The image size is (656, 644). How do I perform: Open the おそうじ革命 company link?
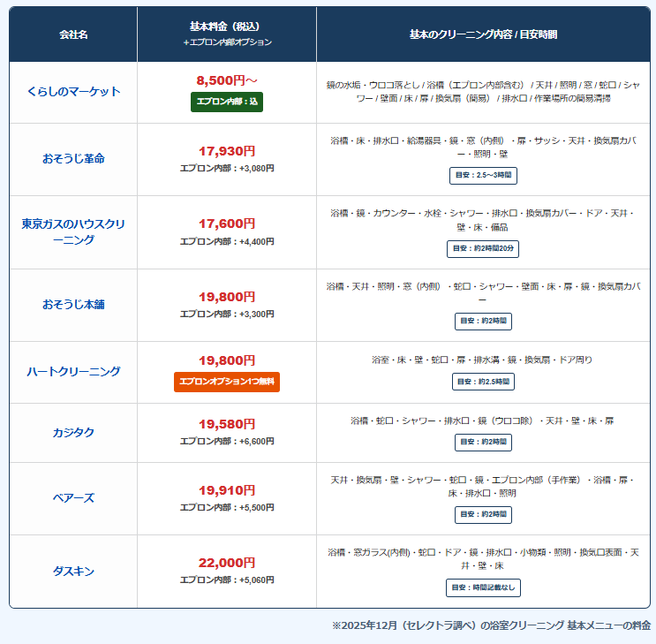73,159
